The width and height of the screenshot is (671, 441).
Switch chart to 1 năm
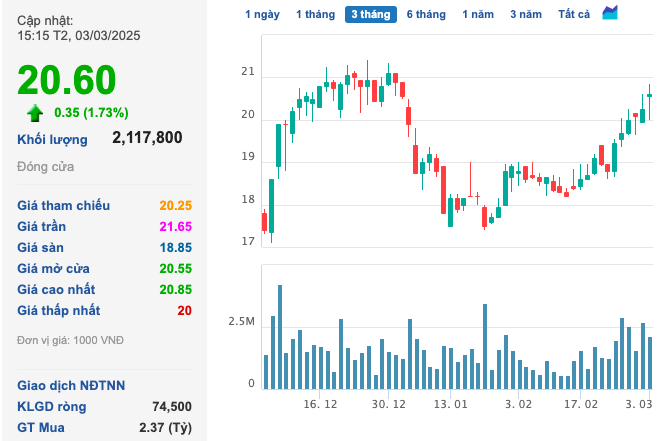[478, 14]
